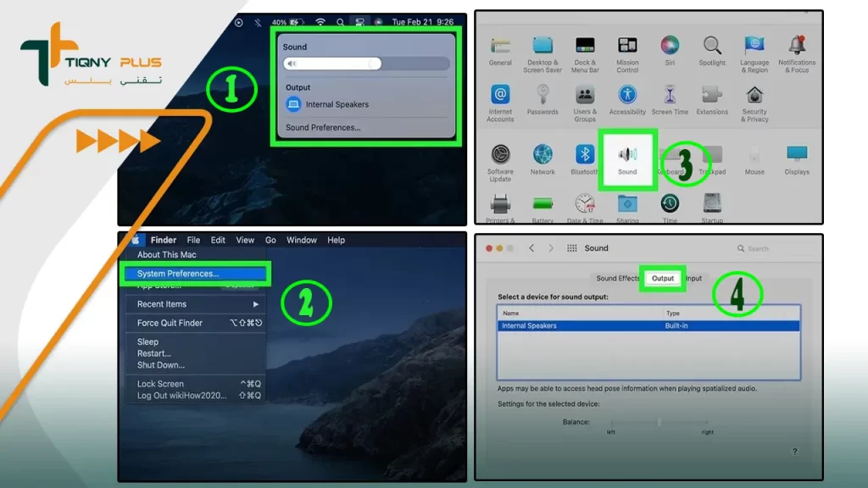Open Go menu in menu bar
The height and width of the screenshot is (488, 868).
click(270, 240)
